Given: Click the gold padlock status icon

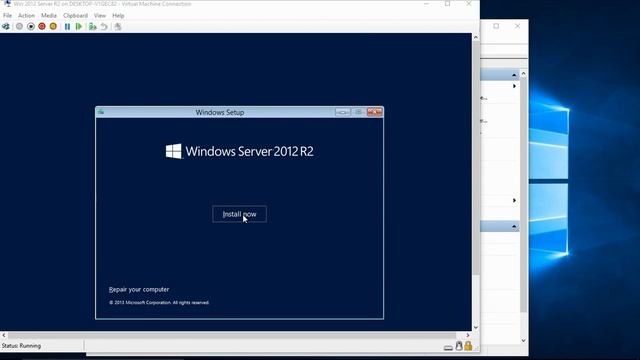Looking at the screenshot, I should (x=468, y=346).
